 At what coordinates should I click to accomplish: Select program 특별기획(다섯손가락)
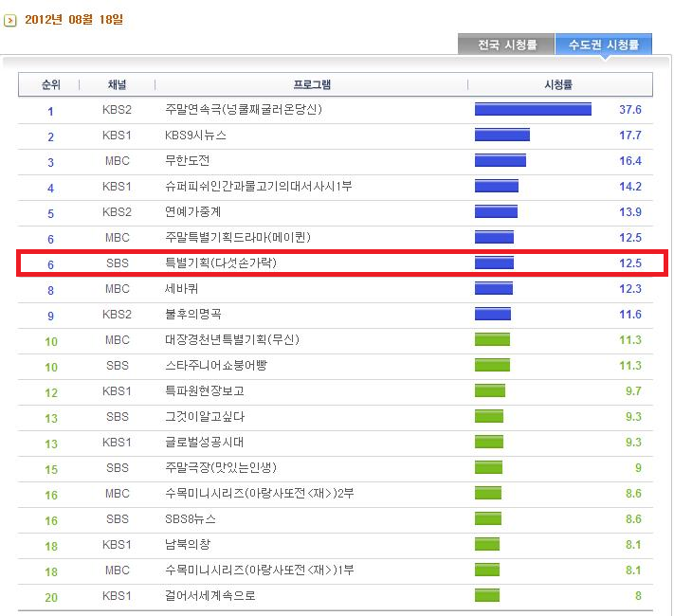(x=221, y=263)
